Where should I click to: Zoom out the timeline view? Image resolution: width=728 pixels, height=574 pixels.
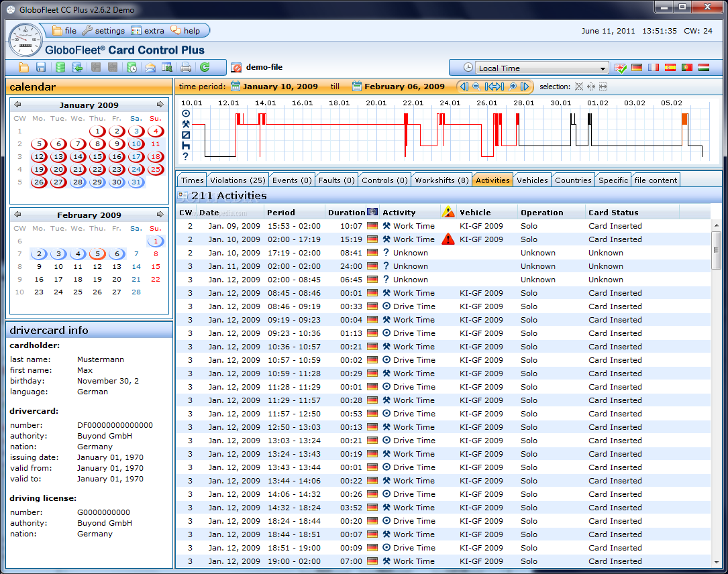point(476,87)
